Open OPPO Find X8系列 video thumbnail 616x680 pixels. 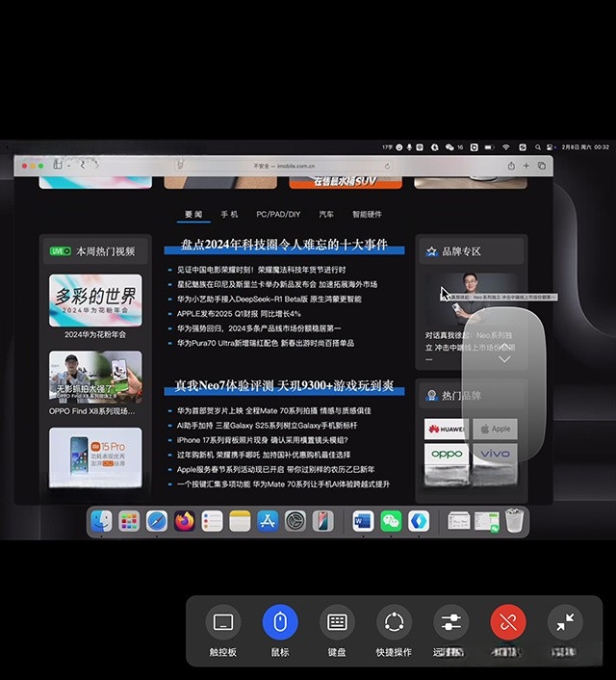95,377
